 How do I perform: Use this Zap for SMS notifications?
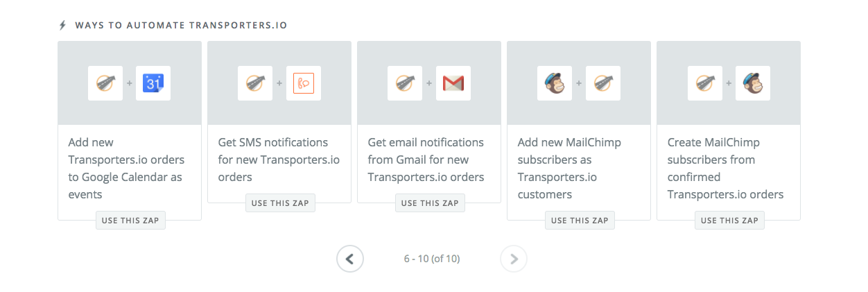pos(280,203)
